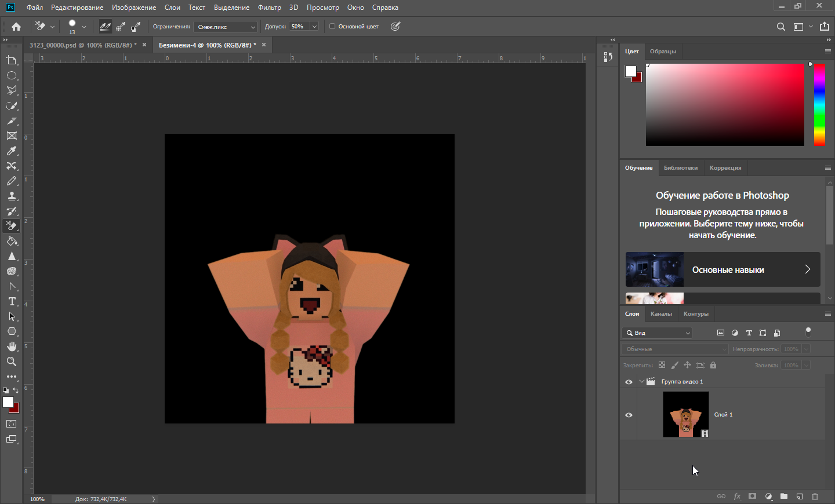Switch to the Каналы tab
This screenshot has height=504, width=835.
[x=661, y=314]
